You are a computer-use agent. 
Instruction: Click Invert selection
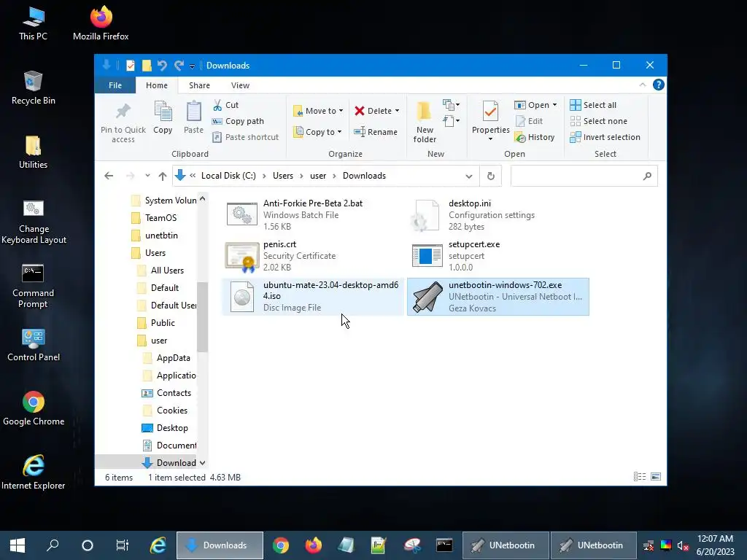coord(605,137)
